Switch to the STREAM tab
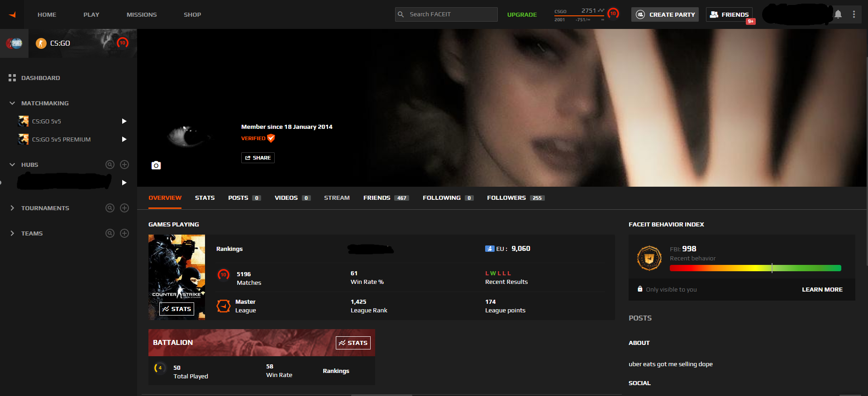 (337, 198)
